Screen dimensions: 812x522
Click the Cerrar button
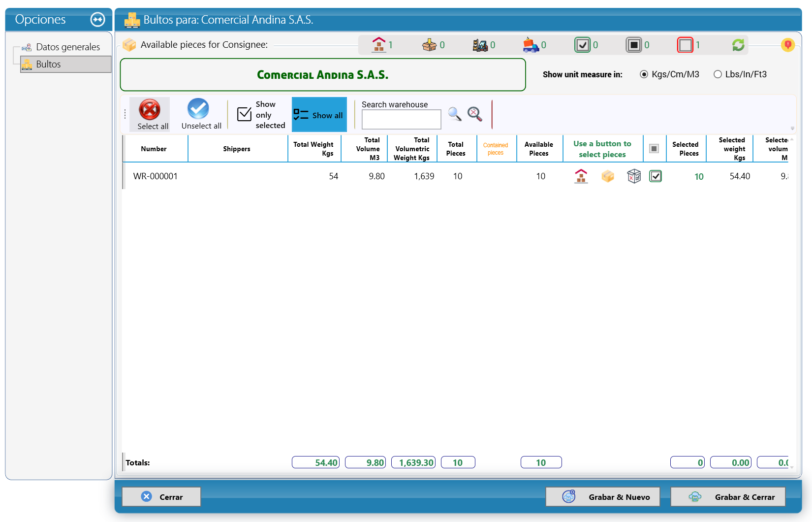(161, 497)
